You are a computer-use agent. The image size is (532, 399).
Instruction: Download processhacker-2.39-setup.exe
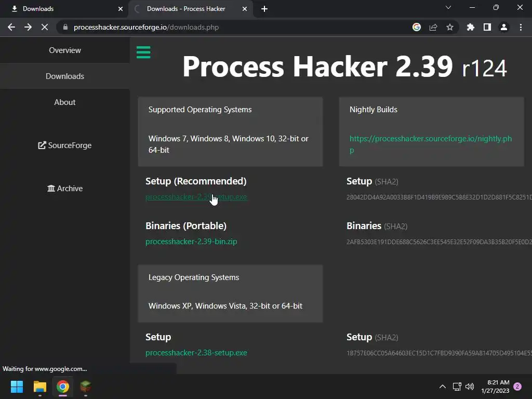click(196, 197)
